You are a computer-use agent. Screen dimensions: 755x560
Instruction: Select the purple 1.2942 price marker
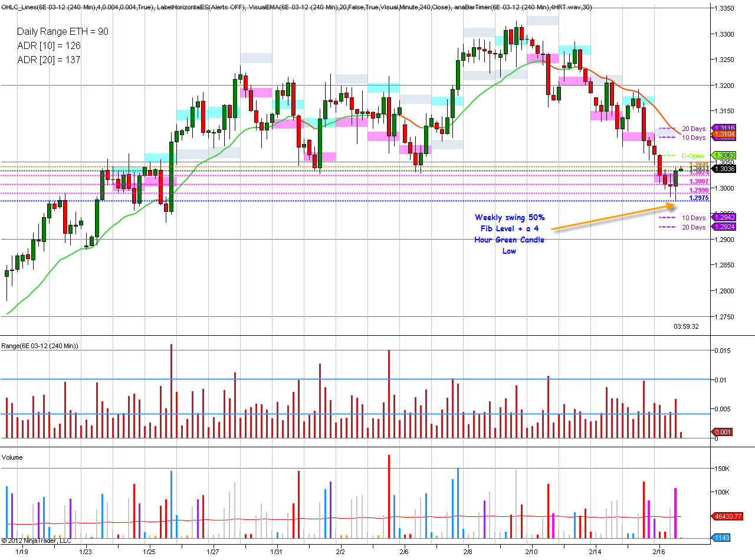(x=724, y=218)
